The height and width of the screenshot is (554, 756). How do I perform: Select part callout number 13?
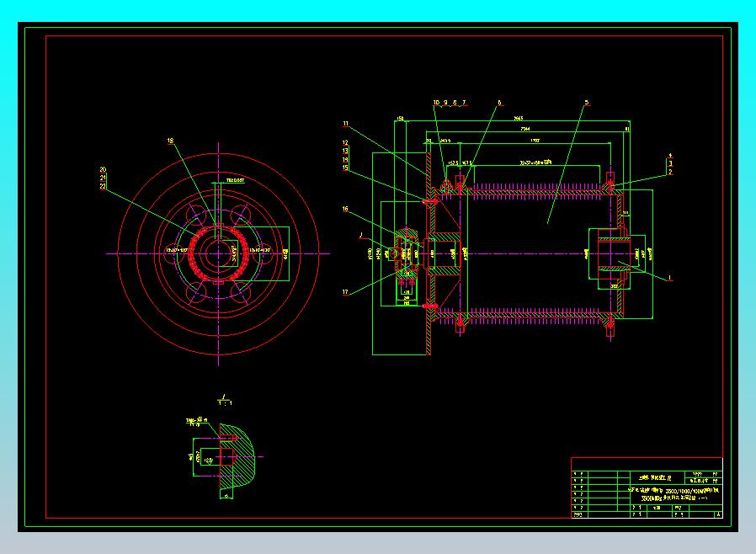345,151
